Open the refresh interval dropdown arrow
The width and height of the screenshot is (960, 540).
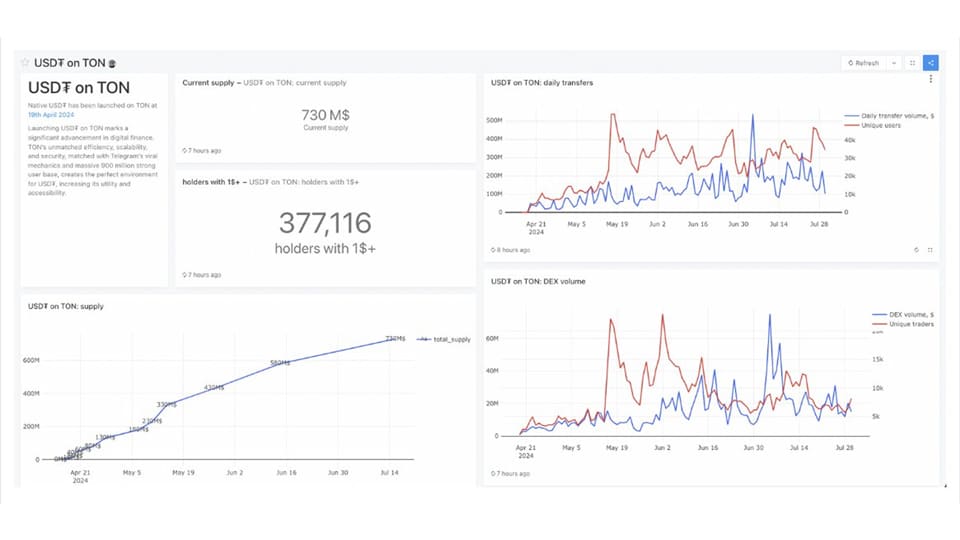pos(894,62)
